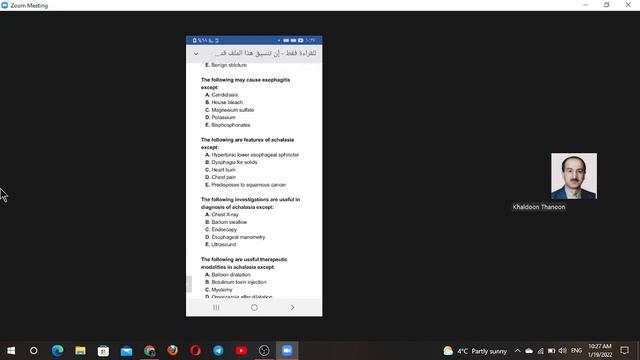Select answer A. Candidiasis

[x=222, y=95]
